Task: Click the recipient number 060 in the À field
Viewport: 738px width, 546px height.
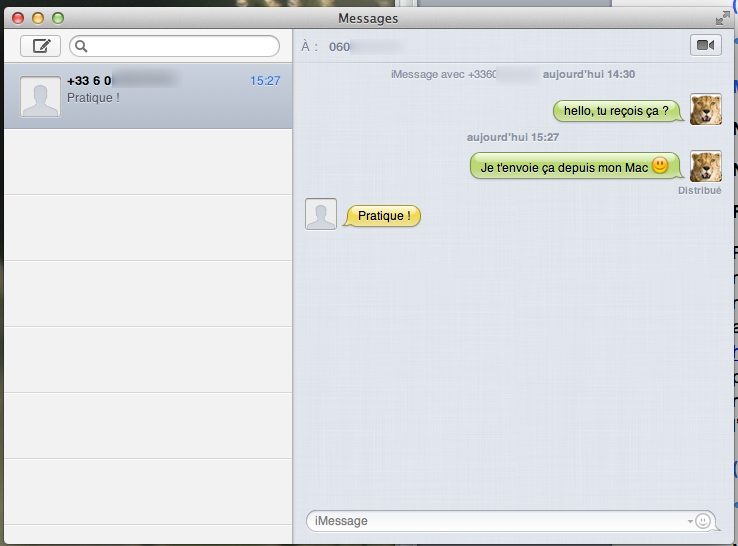Action: coord(339,47)
